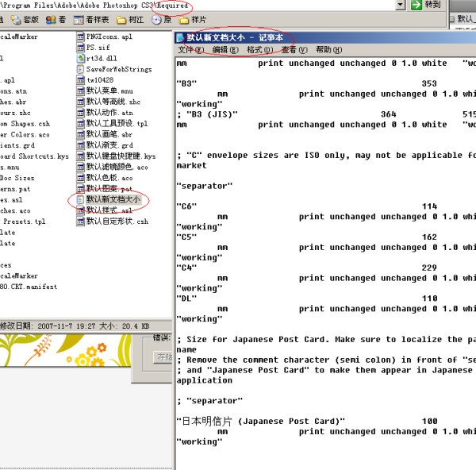This screenshot has height=470, width=476.
Task: Click the rt3d.dll file icon
Action: (x=81, y=58)
